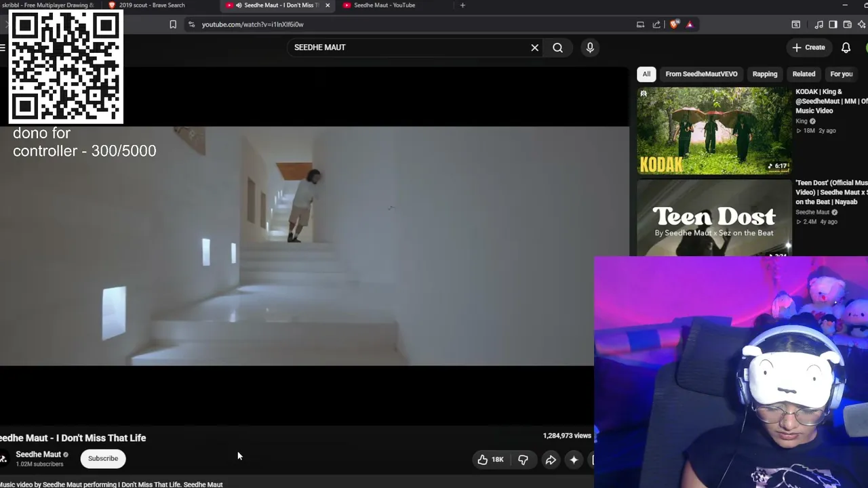Image resolution: width=868 pixels, height=488 pixels.
Task: View site information icon beside URL
Action: (191, 24)
